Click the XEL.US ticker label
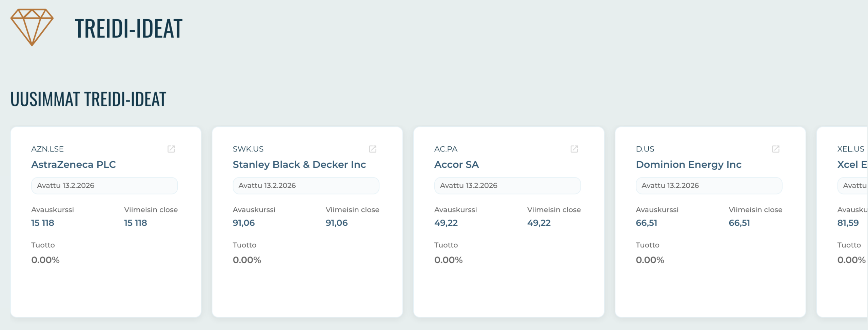 850,149
